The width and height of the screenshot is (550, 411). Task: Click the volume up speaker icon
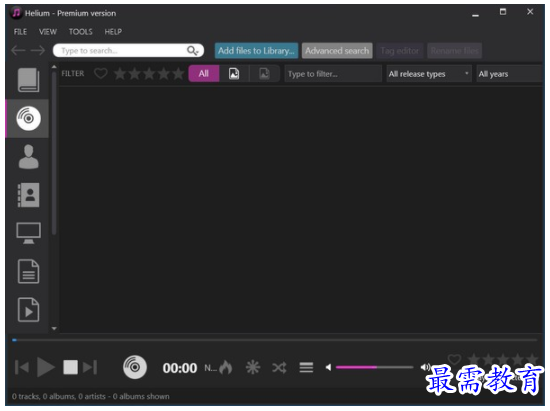(425, 367)
